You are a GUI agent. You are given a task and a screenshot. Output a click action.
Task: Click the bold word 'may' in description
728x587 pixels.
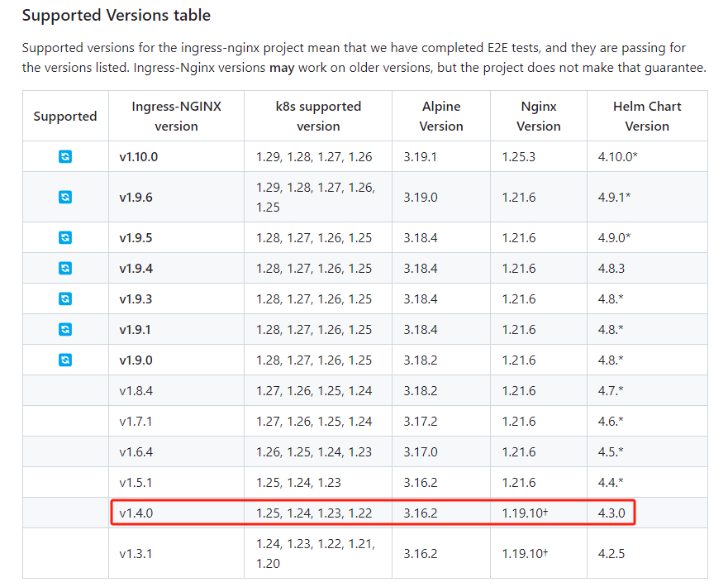tap(282, 69)
